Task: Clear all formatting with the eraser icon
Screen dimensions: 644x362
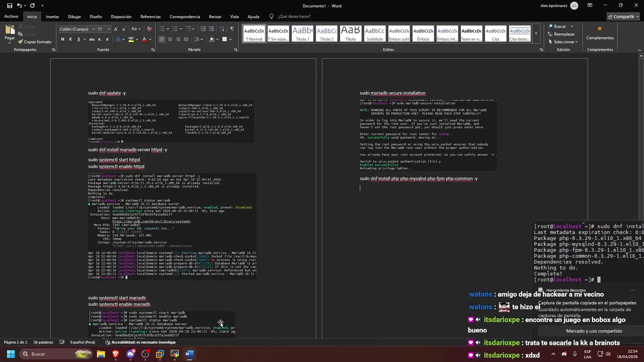Action: click(x=150, y=29)
